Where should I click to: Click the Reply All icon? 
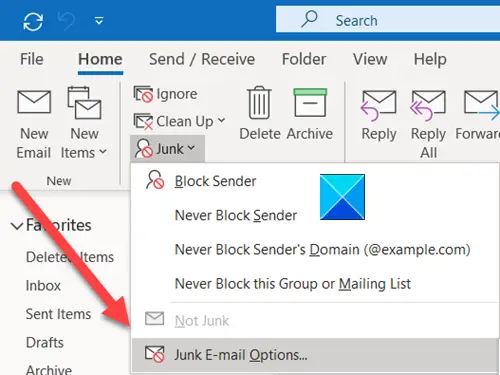click(428, 106)
